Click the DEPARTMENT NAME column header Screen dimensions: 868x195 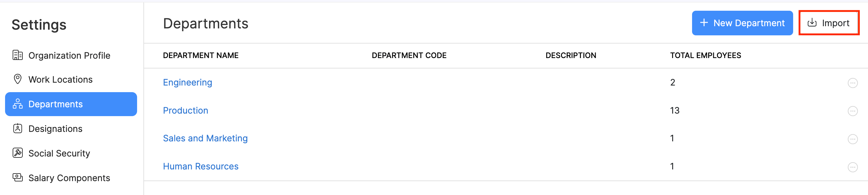201,55
